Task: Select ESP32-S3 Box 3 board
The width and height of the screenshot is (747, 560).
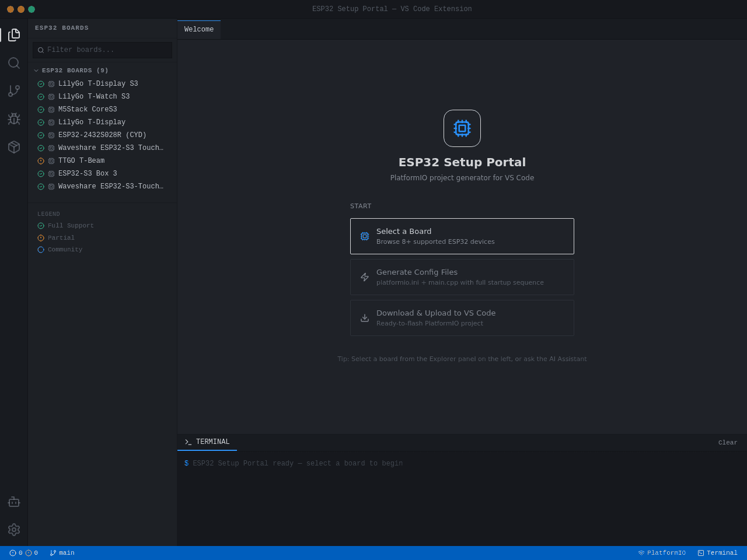Action: point(103,174)
